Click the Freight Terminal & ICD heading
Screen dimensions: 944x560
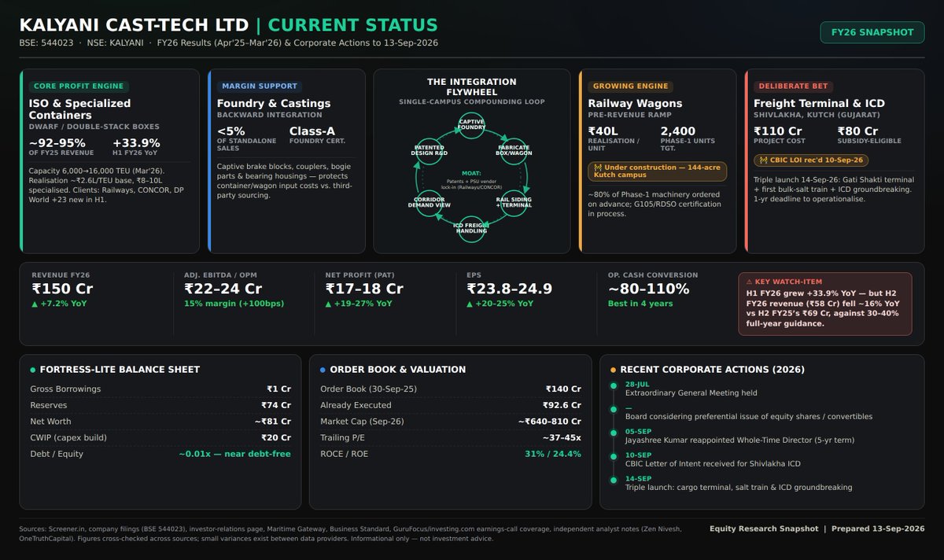tap(819, 103)
